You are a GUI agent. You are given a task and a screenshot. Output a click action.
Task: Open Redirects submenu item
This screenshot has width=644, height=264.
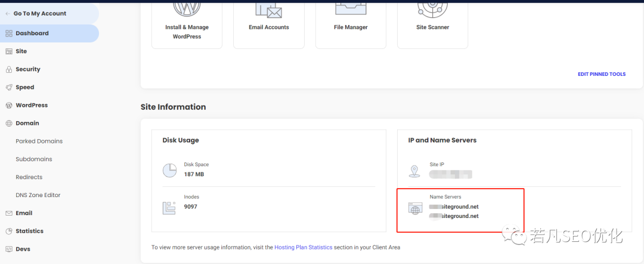(29, 177)
